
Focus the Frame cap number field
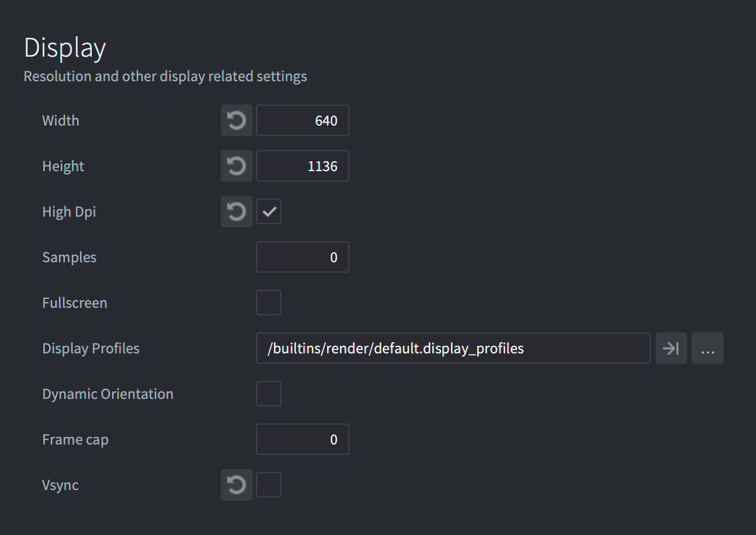[302, 439]
